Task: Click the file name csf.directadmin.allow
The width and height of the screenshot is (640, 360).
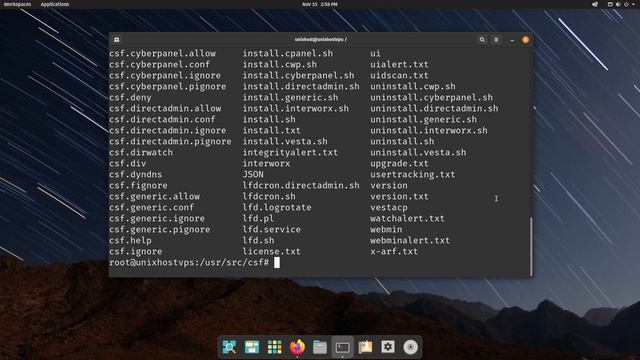Action: (x=165, y=109)
